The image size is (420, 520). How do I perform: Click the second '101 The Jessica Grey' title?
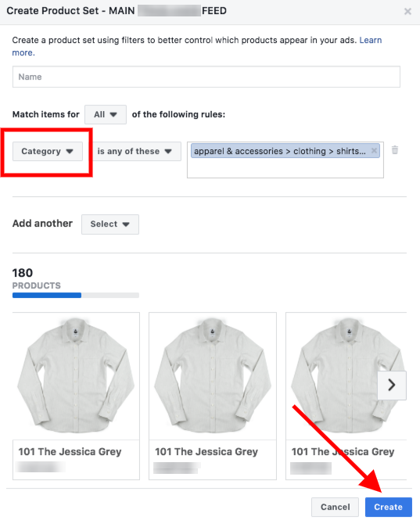[206, 451]
